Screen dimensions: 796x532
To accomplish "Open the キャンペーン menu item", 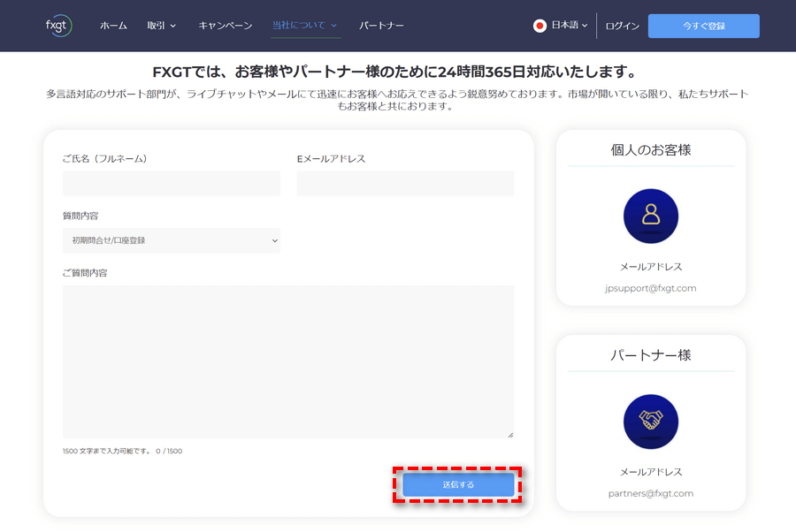I will coord(225,26).
